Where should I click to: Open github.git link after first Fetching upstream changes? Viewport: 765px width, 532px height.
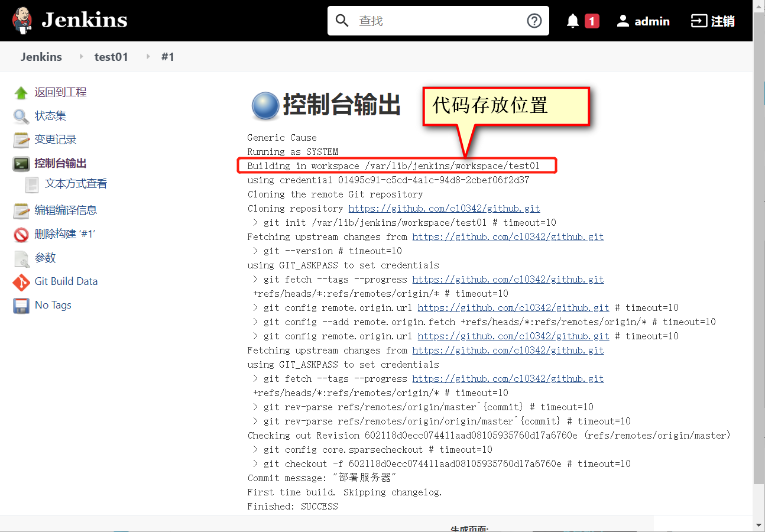click(508, 237)
